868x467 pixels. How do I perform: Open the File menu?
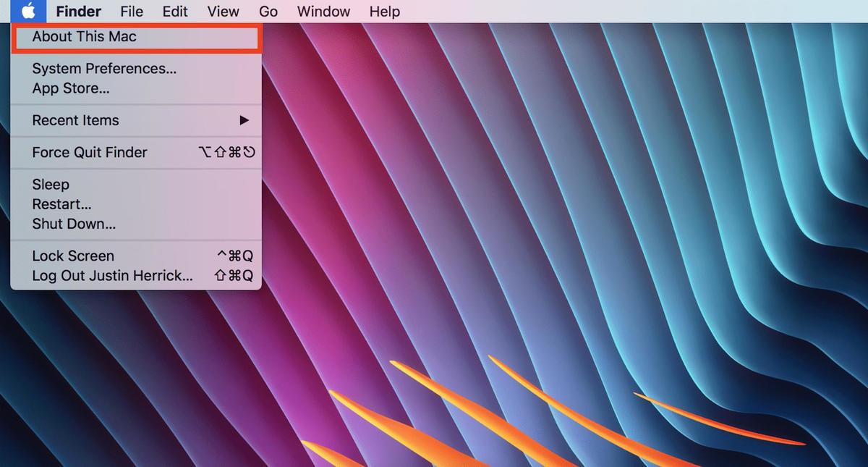[x=132, y=12]
